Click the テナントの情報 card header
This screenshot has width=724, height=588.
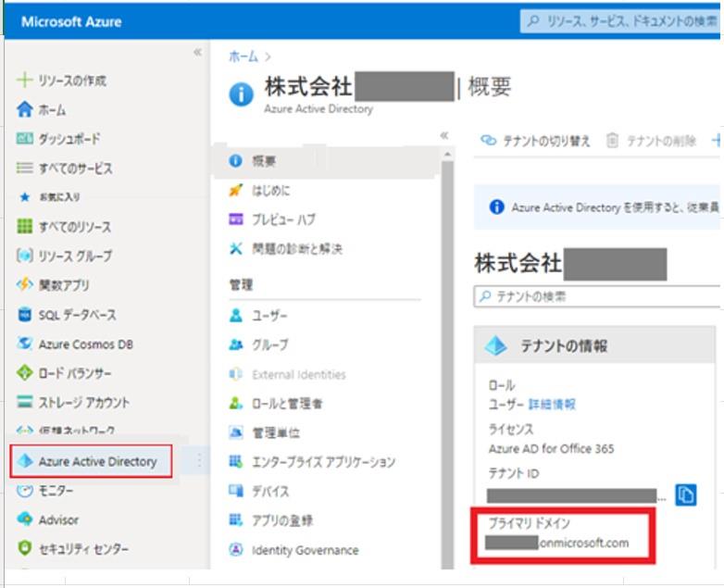click(x=594, y=345)
